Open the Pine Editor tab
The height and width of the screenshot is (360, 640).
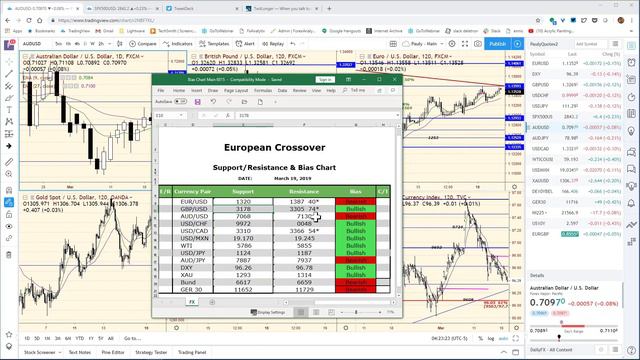(x=113, y=352)
